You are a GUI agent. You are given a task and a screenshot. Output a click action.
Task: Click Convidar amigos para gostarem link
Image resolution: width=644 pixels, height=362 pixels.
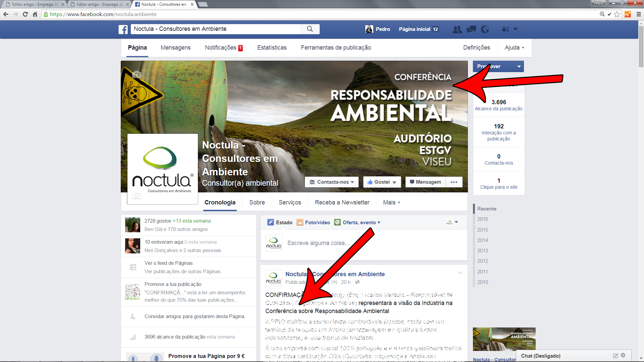point(194,316)
